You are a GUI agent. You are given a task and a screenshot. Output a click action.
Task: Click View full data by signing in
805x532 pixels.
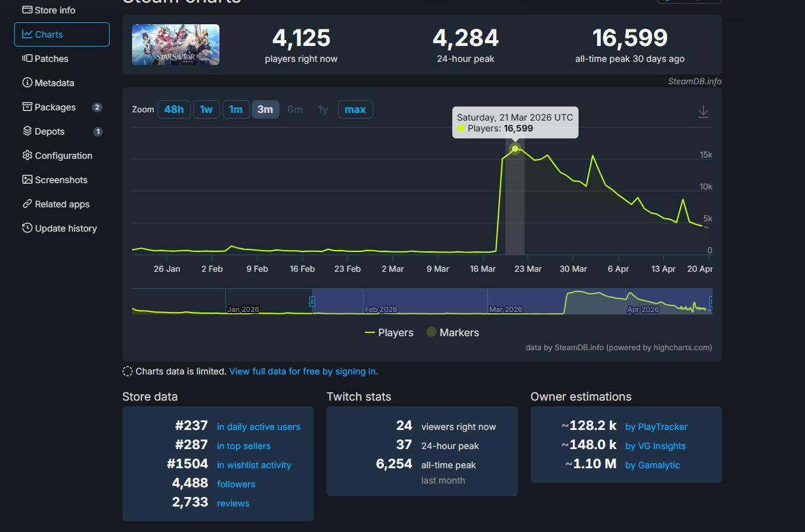tap(304, 371)
